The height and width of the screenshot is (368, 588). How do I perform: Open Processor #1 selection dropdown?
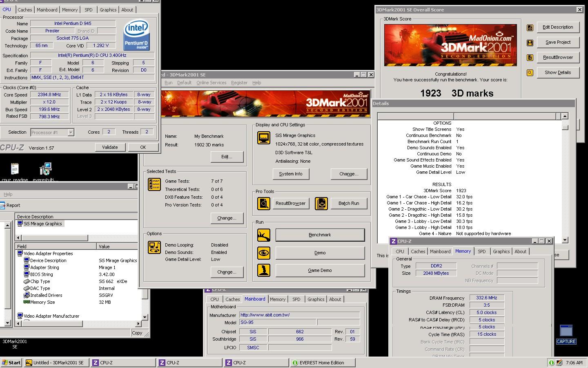(71, 132)
